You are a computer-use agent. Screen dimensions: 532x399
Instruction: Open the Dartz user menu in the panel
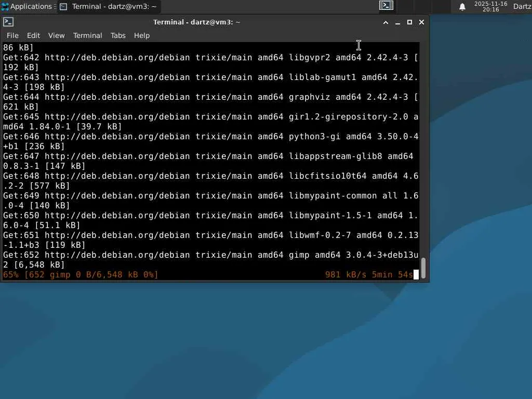[522, 6]
